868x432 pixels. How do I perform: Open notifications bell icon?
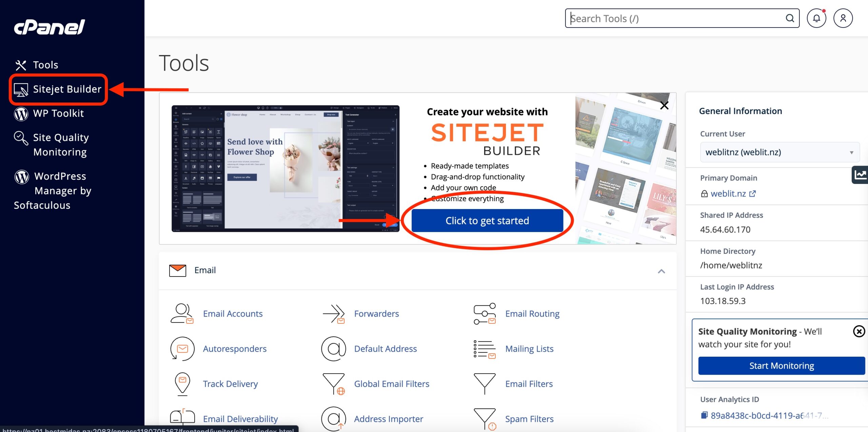pyautogui.click(x=816, y=18)
